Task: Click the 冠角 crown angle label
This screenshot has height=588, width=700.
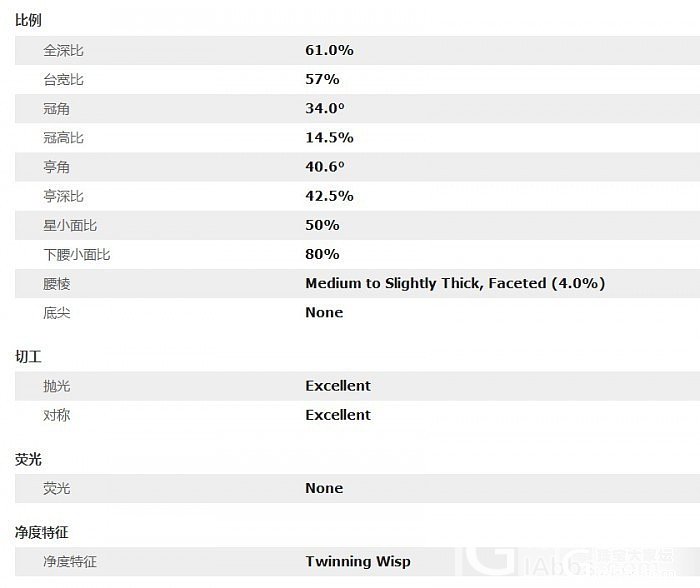Action: click(56, 108)
